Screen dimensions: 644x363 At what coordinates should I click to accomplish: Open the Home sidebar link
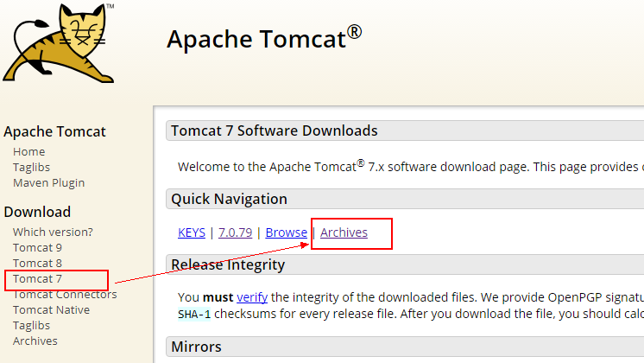pos(28,152)
